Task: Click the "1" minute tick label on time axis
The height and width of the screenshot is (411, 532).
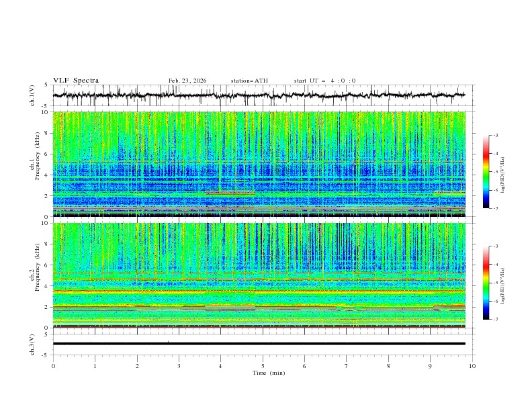Action: (95, 366)
